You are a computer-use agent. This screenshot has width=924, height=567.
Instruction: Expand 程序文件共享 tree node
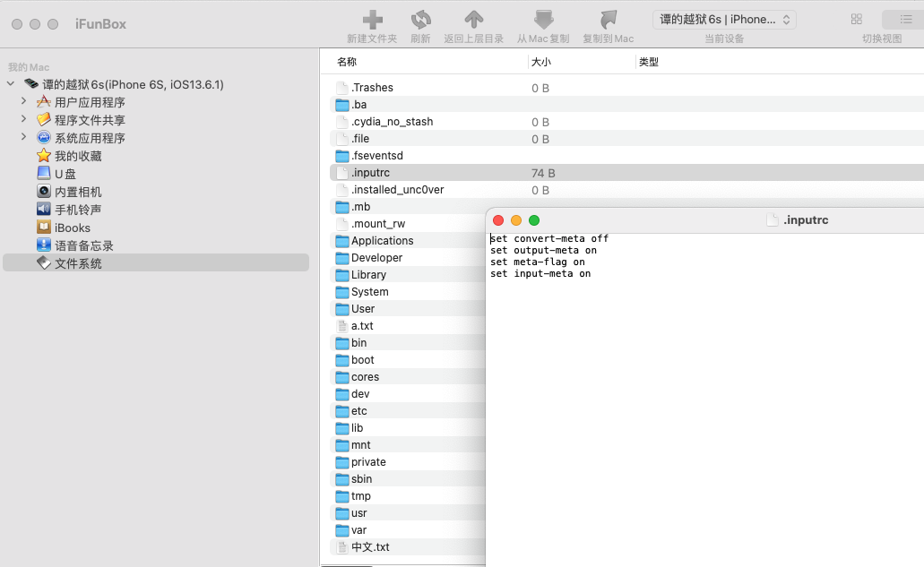click(23, 119)
